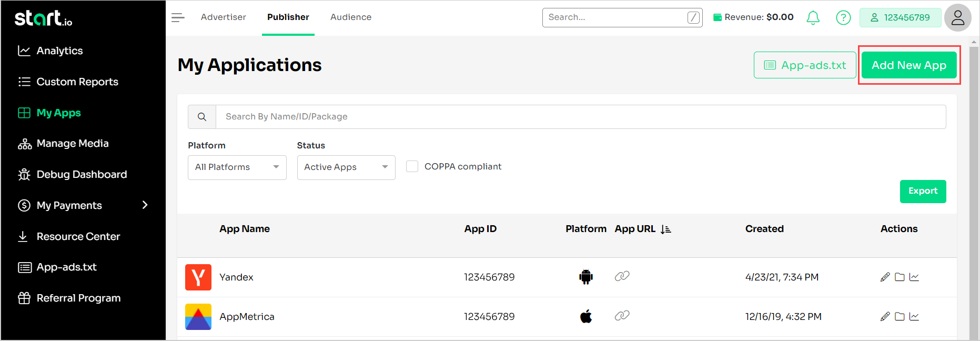Open the All Platforms dropdown

click(237, 167)
